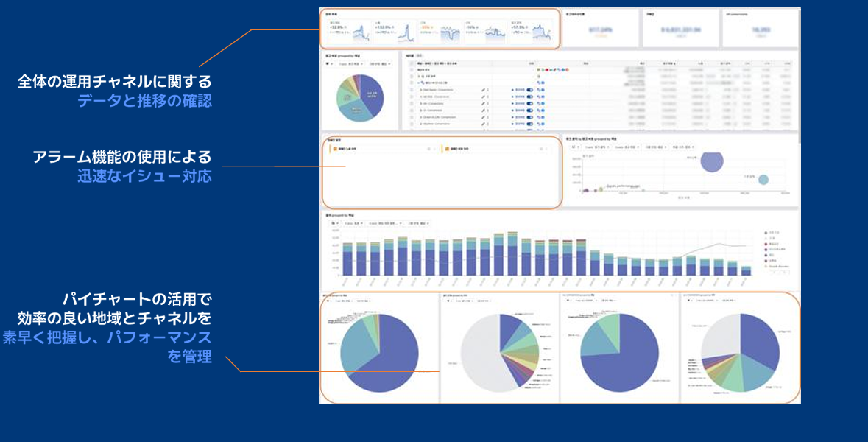The height and width of the screenshot is (442, 868).
Task: Expand the campaign group tree row
Action: (419, 83)
